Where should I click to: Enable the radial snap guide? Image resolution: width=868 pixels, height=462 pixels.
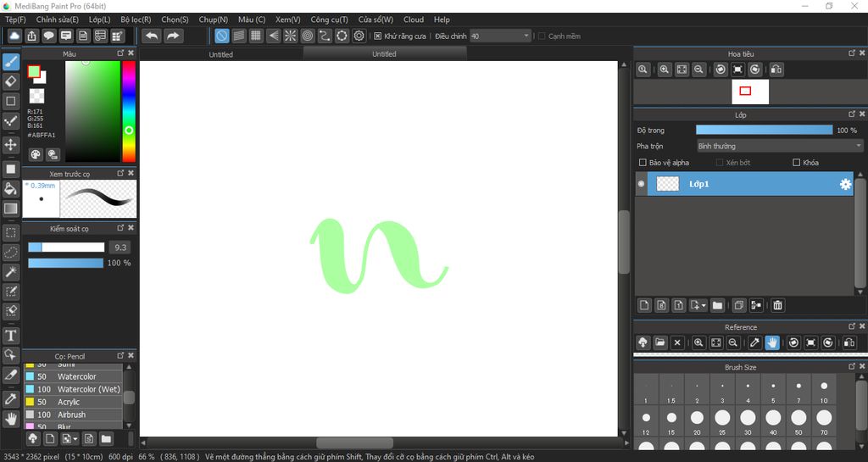291,36
